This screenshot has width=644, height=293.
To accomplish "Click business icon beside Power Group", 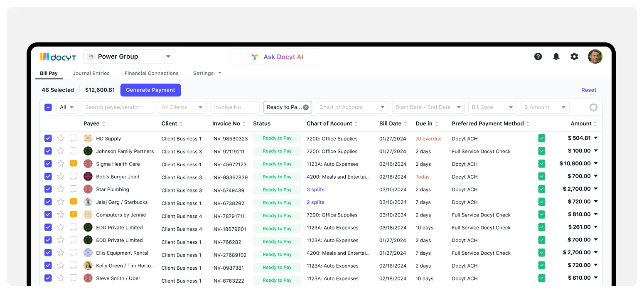I will 91,57.
